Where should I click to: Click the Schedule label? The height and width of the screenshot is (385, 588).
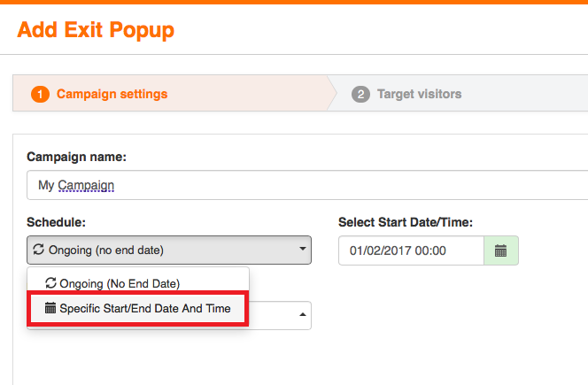pos(57,222)
